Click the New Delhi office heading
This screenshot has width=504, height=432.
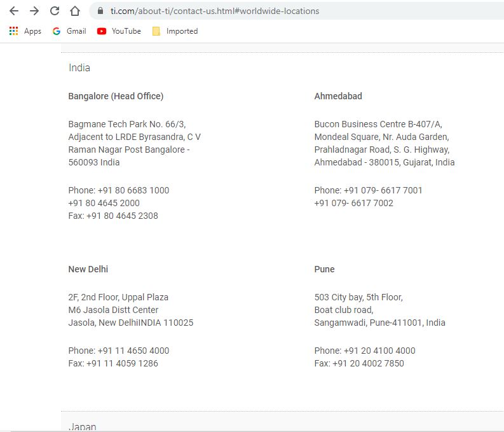(88, 269)
